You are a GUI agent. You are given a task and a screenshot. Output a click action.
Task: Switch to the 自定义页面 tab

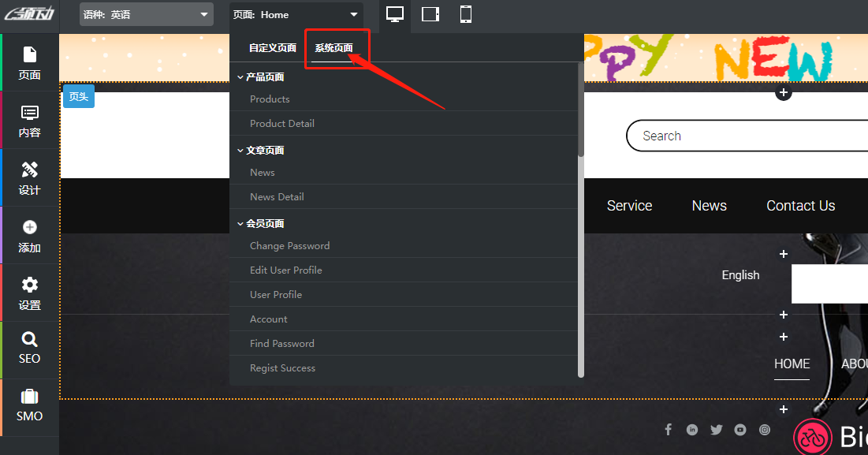coord(273,48)
